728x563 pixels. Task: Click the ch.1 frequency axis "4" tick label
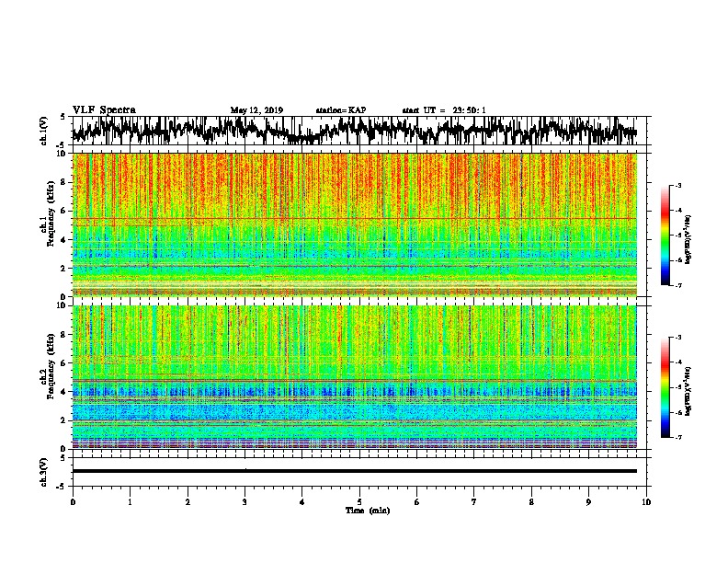pos(63,240)
